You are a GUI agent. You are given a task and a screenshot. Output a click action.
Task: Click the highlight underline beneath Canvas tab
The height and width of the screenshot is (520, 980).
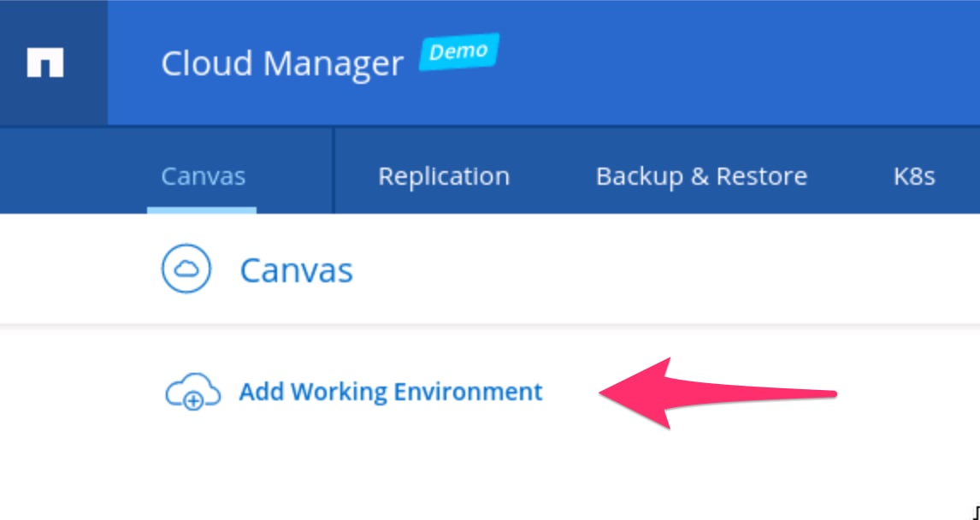click(202, 210)
